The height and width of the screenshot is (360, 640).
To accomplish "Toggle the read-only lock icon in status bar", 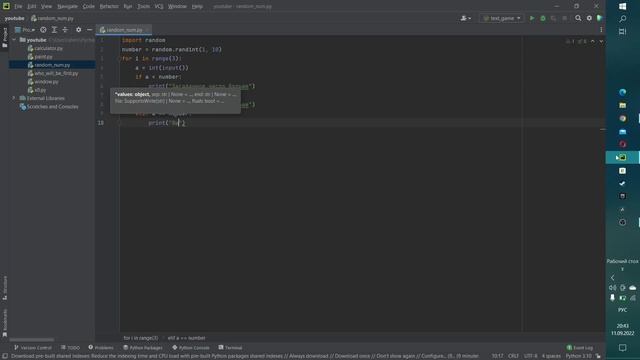I will [x=598, y=356].
